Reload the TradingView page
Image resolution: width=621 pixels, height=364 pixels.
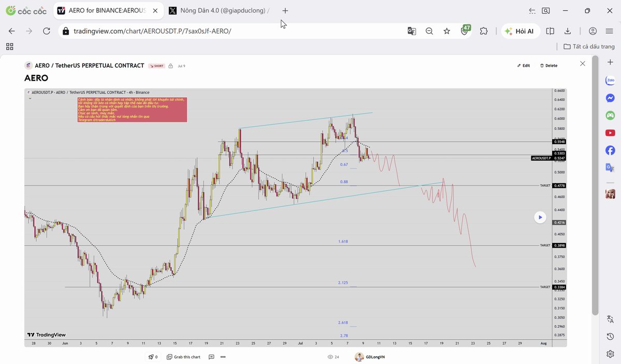47,31
